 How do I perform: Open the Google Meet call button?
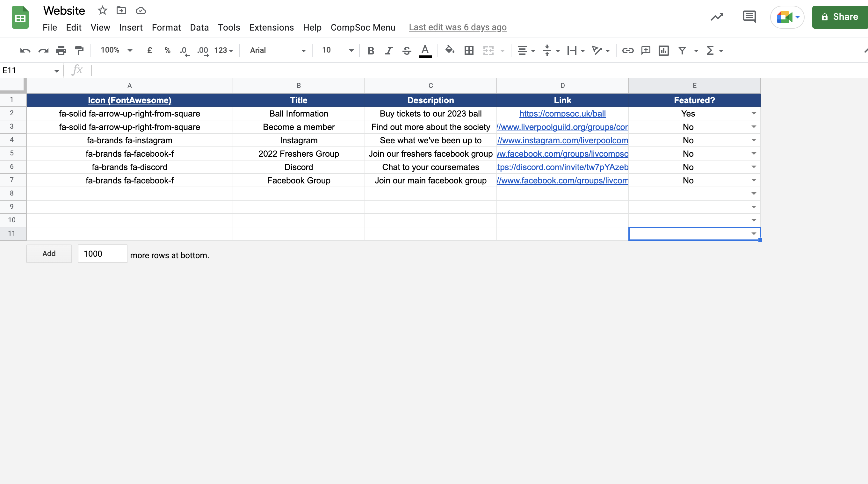tap(787, 17)
